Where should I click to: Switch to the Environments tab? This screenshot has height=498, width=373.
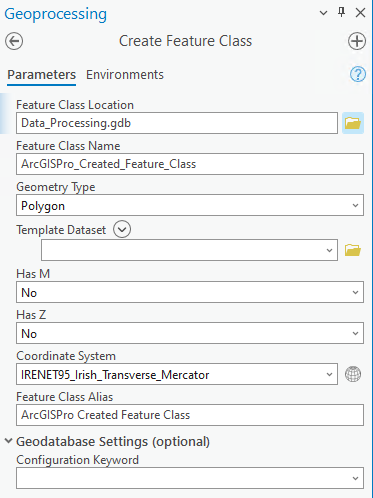(125, 75)
